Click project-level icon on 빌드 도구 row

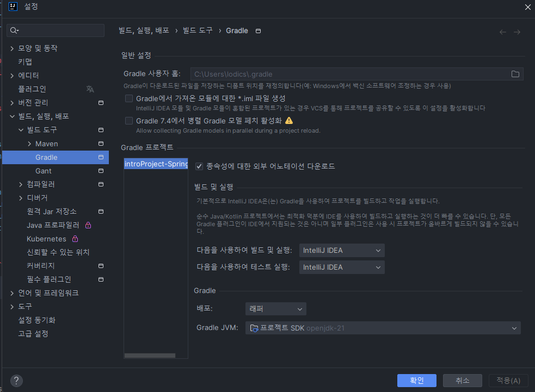(x=101, y=130)
